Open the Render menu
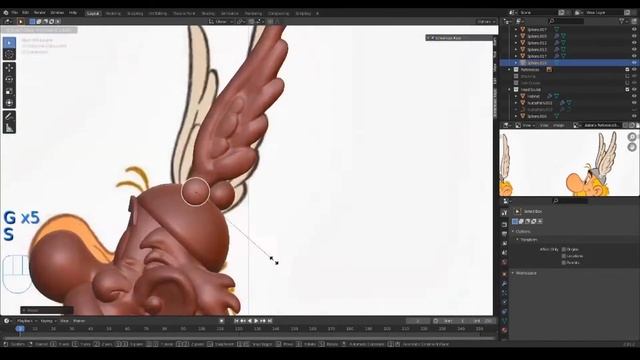 point(40,13)
